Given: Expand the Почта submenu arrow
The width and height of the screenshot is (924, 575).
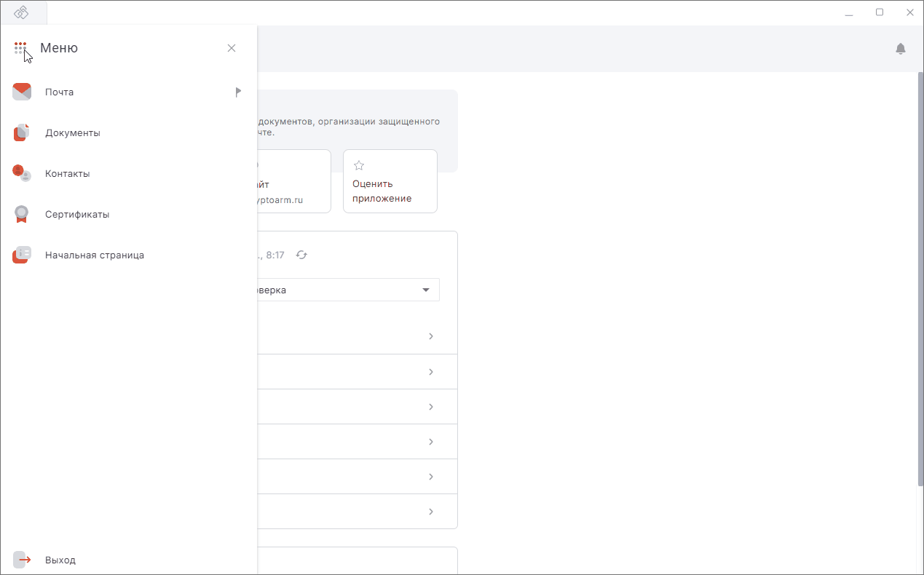Looking at the screenshot, I should point(238,92).
